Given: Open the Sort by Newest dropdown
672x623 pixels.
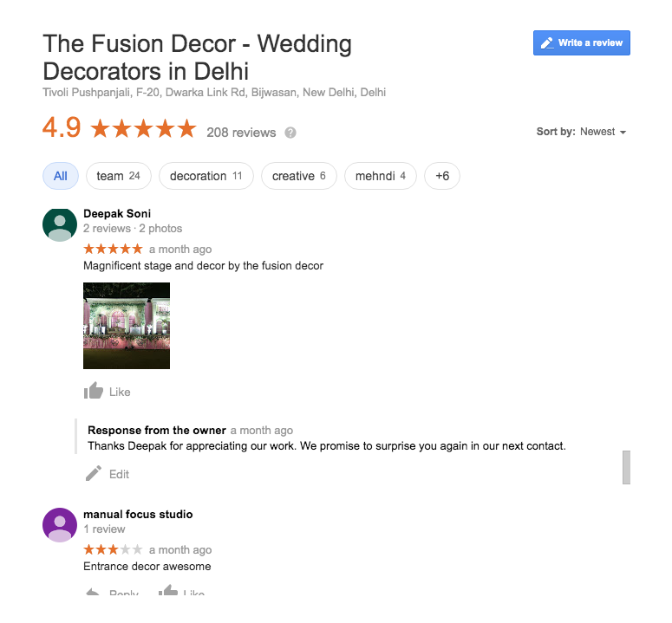Looking at the screenshot, I should [x=581, y=132].
